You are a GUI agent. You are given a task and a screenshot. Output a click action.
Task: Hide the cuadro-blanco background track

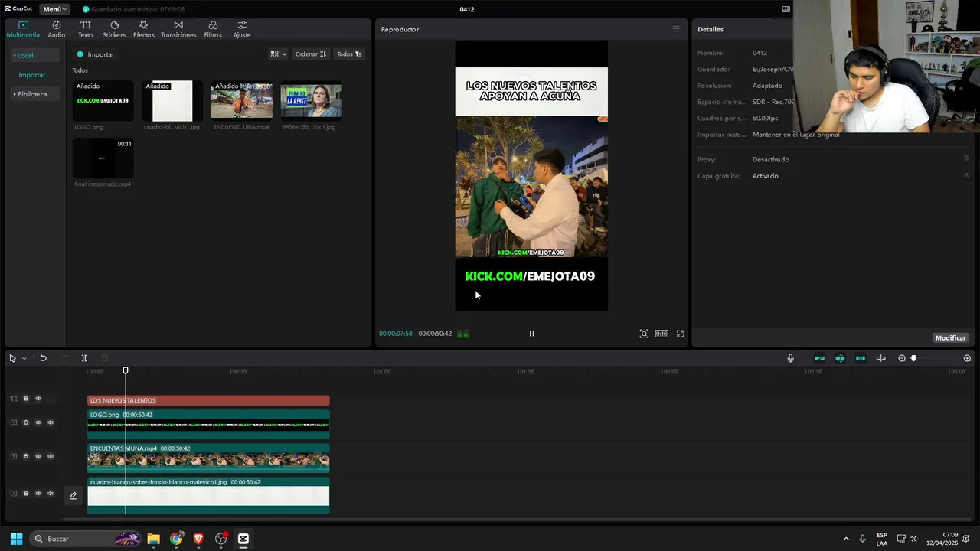[x=38, y=494]
